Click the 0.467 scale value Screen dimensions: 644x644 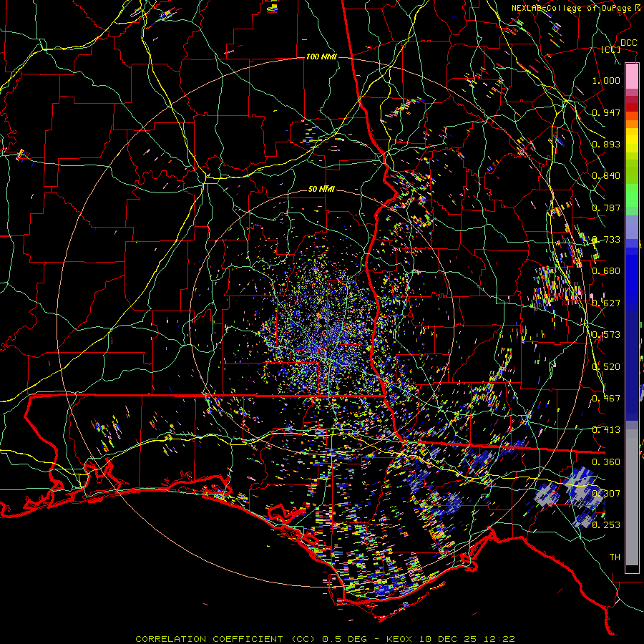pyautogui.click(x=606, y=399)
